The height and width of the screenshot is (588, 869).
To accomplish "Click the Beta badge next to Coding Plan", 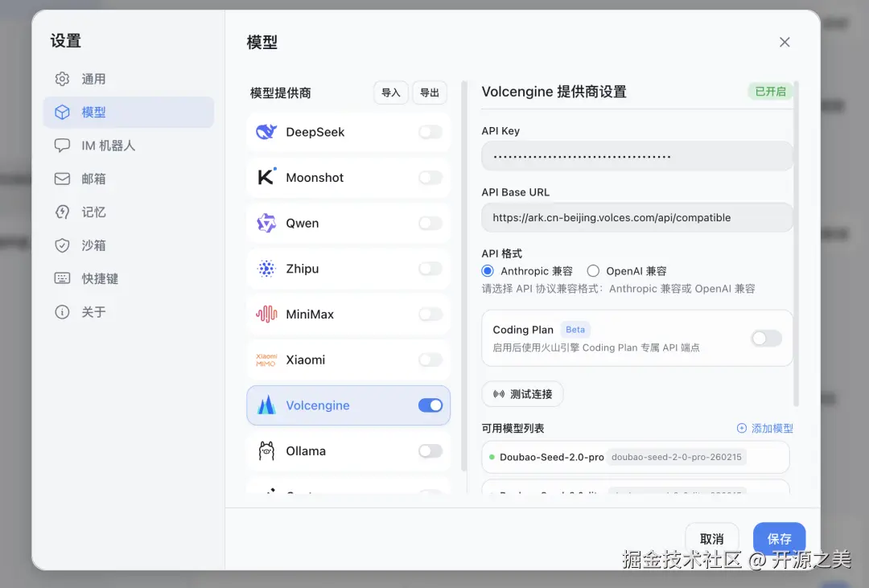I will 575,329.
